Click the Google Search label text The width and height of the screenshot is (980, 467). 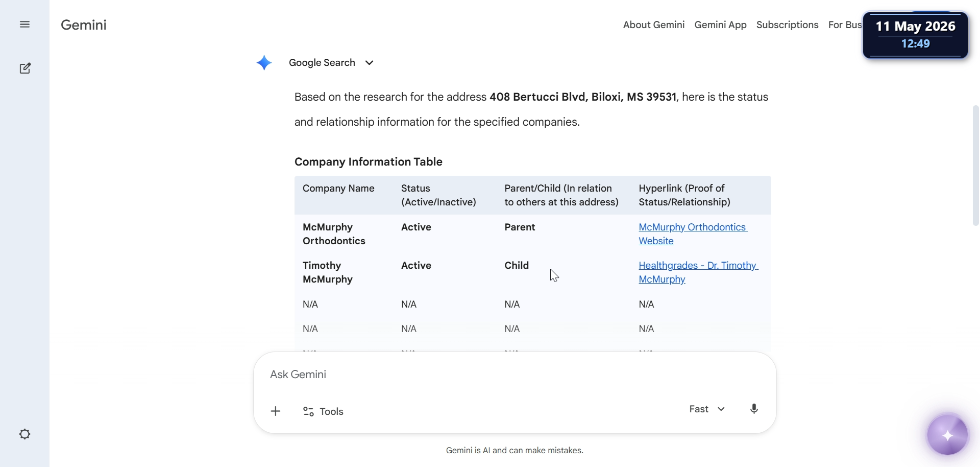[322, 63]
